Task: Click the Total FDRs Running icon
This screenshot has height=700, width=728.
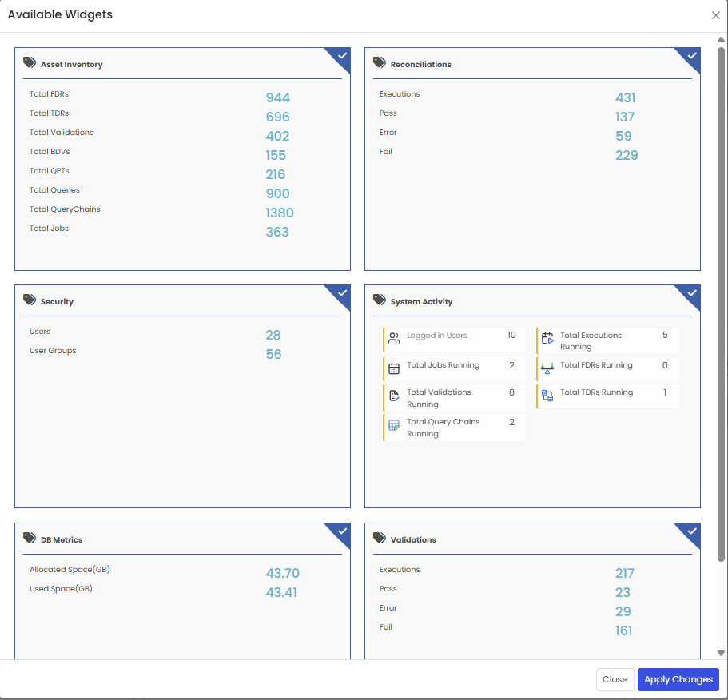Action: tap(547, 368)
